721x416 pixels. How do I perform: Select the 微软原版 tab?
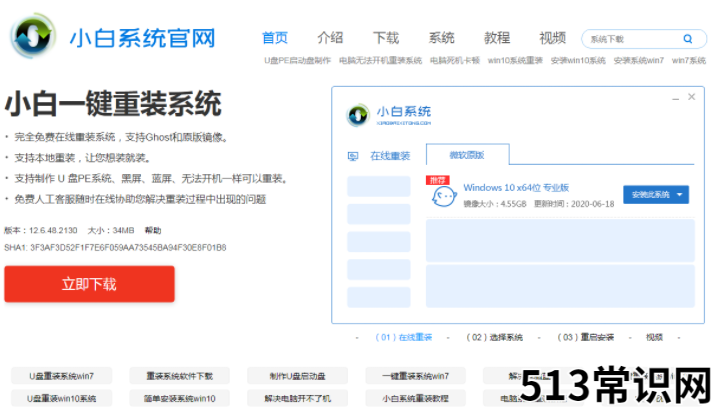[x=467, y=155]
